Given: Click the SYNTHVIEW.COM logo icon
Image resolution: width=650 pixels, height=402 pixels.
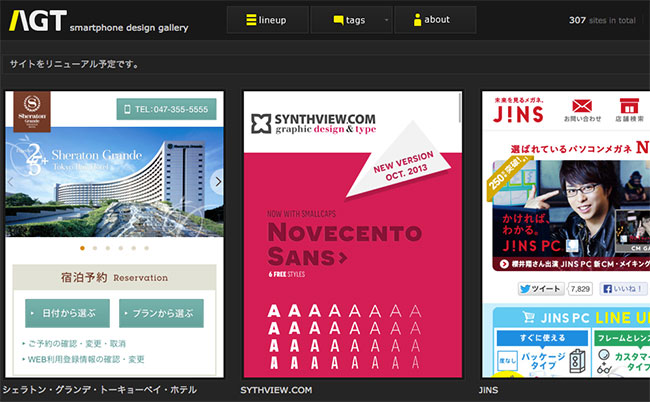Looking at the screenshot, I should pos(261,124).
